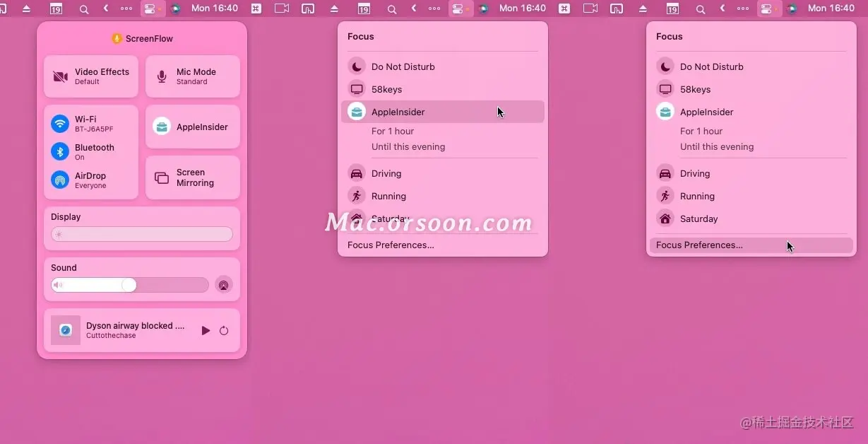Open Spotlight search above the ScreenFlow panel
Viewport: 868px width, 444px height.
tap(84, 8)
